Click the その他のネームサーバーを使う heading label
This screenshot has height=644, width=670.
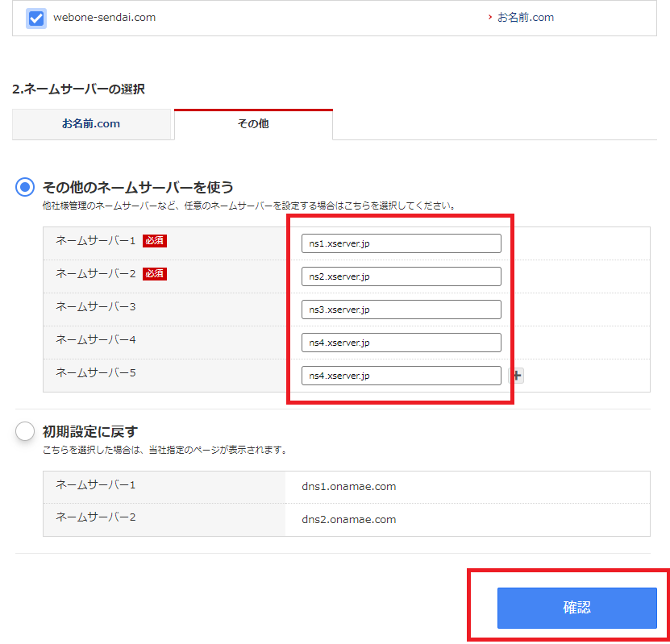click(138, 187)
